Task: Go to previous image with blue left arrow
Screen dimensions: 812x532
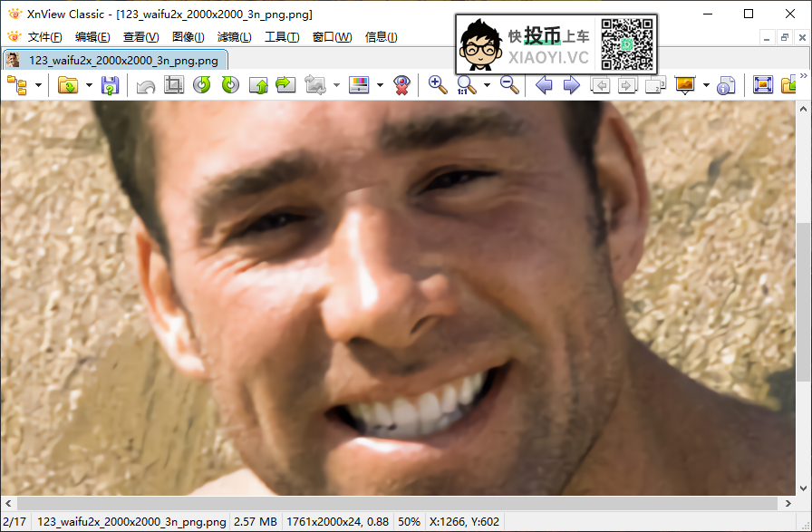Action: pyautogui.click(x=544, y=85)
